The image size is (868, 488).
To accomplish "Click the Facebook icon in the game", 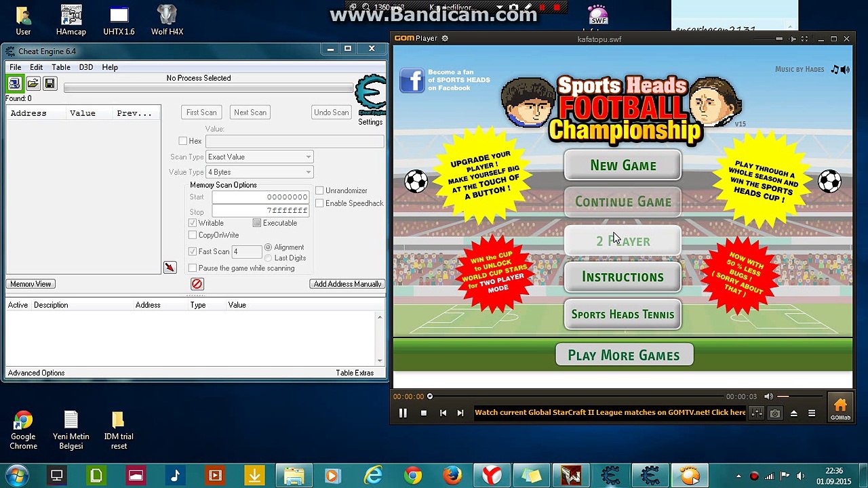I will [x=412, y=80].
